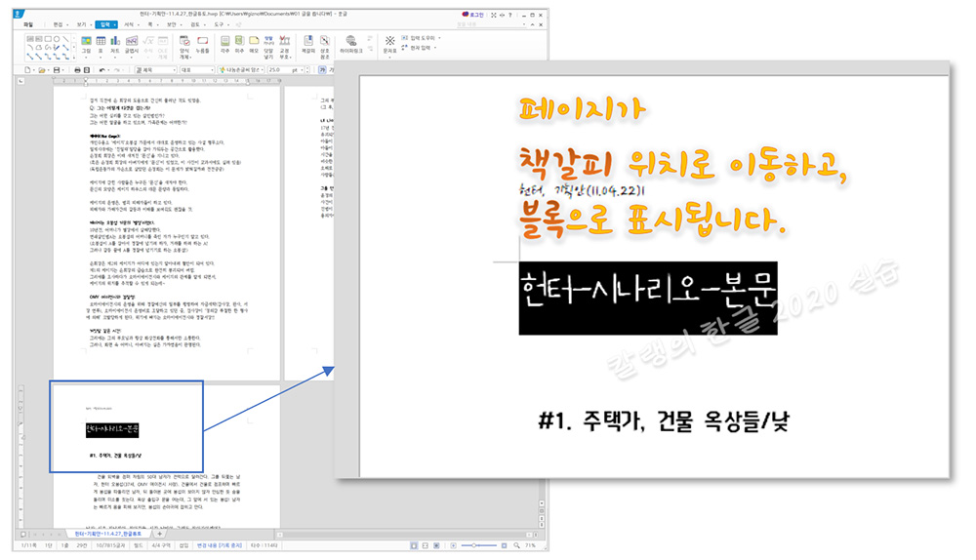Collapse the ribbon with up chevron

[x=530, y=25]
